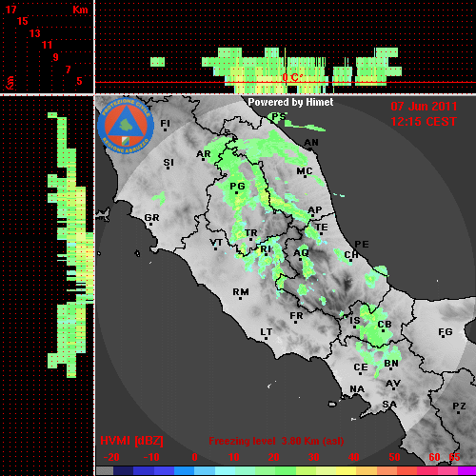Image resolution: width=476 pixels, height=476 pixels.
Task: Select the Foggia (FG) city marker
Action: [x=444, y=336]
